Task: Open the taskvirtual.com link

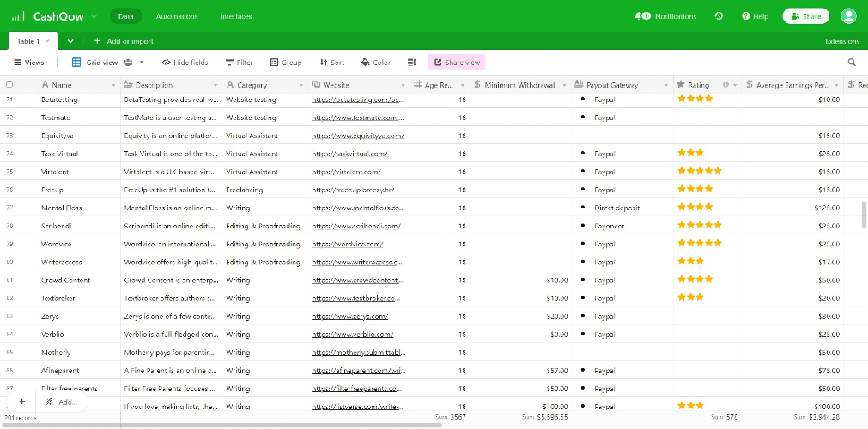Action: (x=349, y=154)
